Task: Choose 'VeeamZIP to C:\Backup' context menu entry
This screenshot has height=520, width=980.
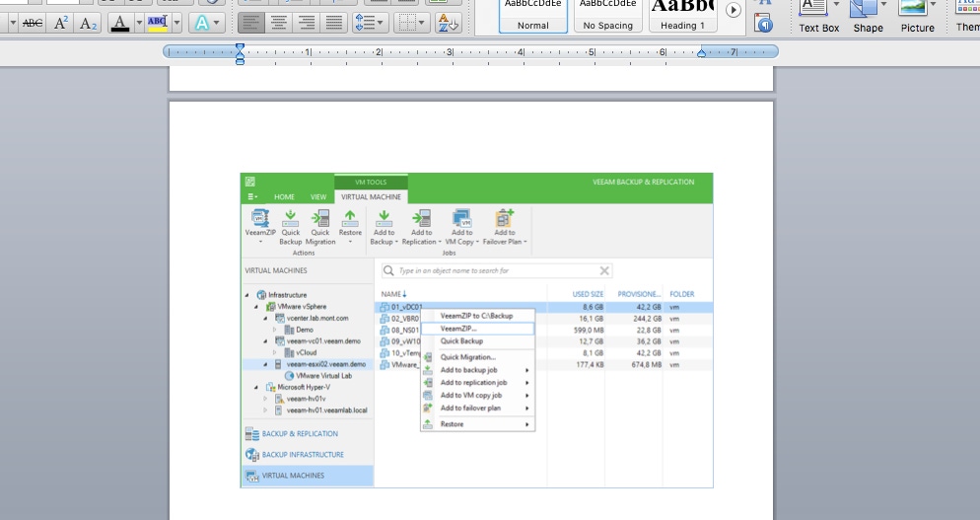Action: tap(477, 316)
